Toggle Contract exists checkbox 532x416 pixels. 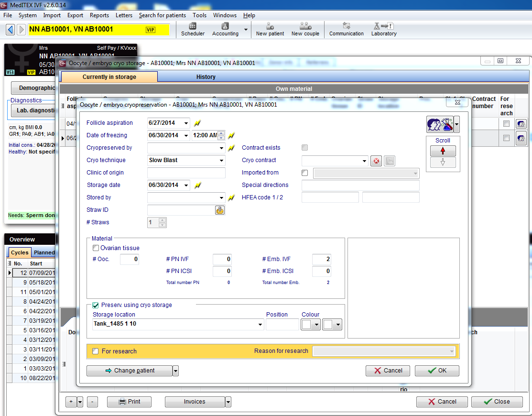pos(304,148)
